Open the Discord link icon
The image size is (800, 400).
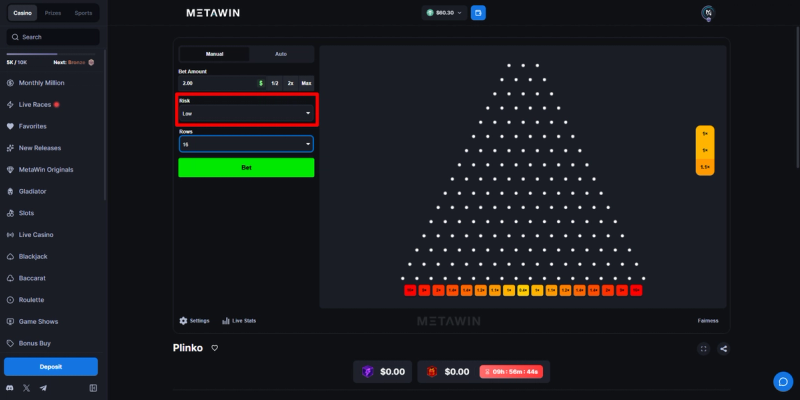10,388
